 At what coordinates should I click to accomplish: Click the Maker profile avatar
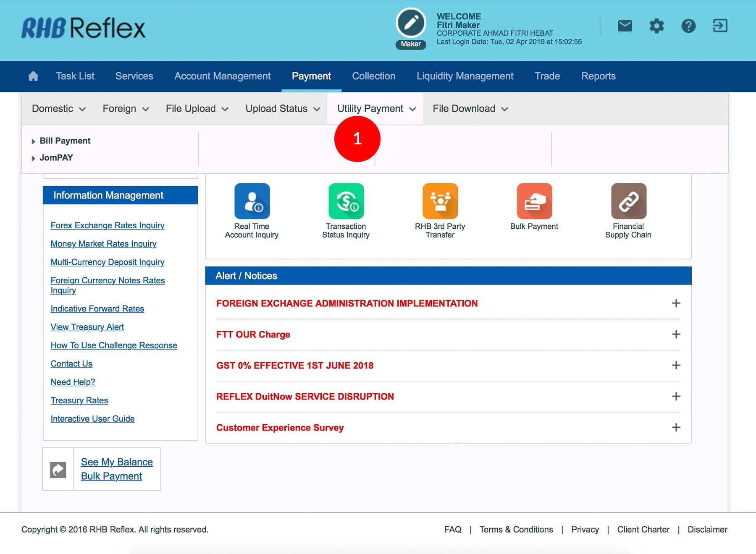click(411, 24)
